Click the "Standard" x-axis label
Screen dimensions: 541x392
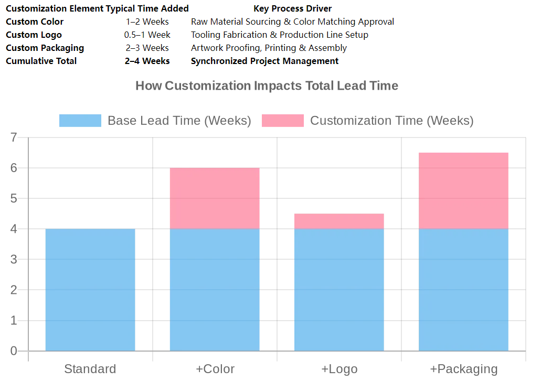tap(90, 369)
